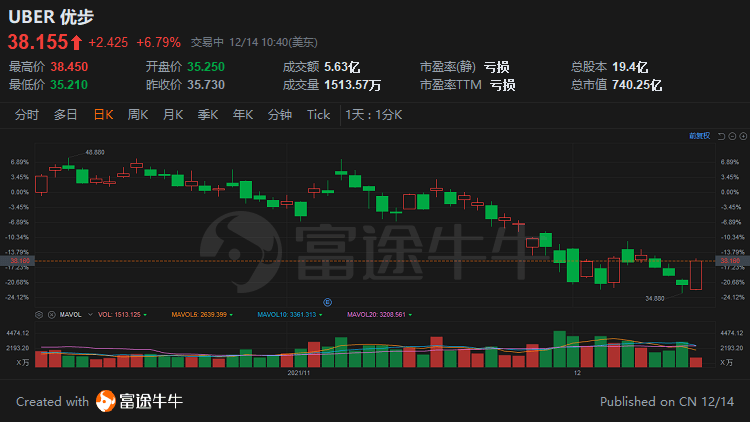This screenshot has width=750, height=422.
Task: Click the 成交额 value 5.63亿
Action: [x=342, y=67]
